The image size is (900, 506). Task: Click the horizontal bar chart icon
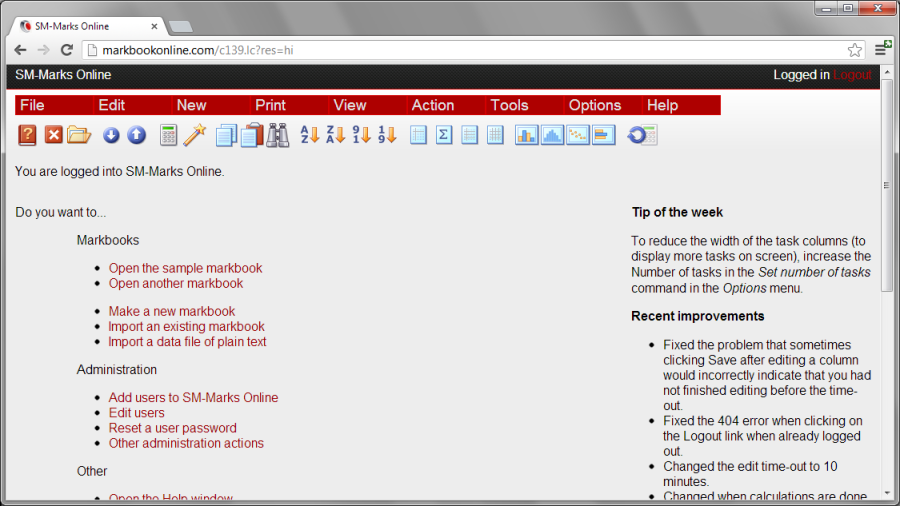pos(604,135)
